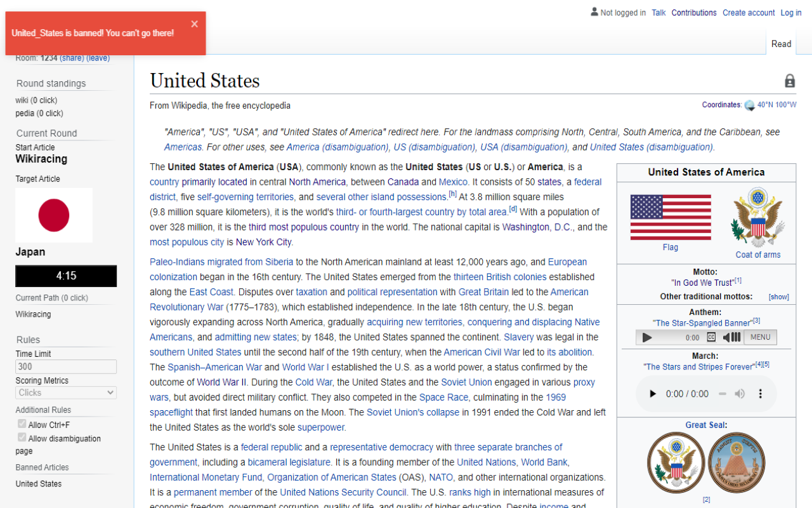812x508 pixels.
Task: Open the Canada link
Action: pyautogui.click(x=403, y=182)
